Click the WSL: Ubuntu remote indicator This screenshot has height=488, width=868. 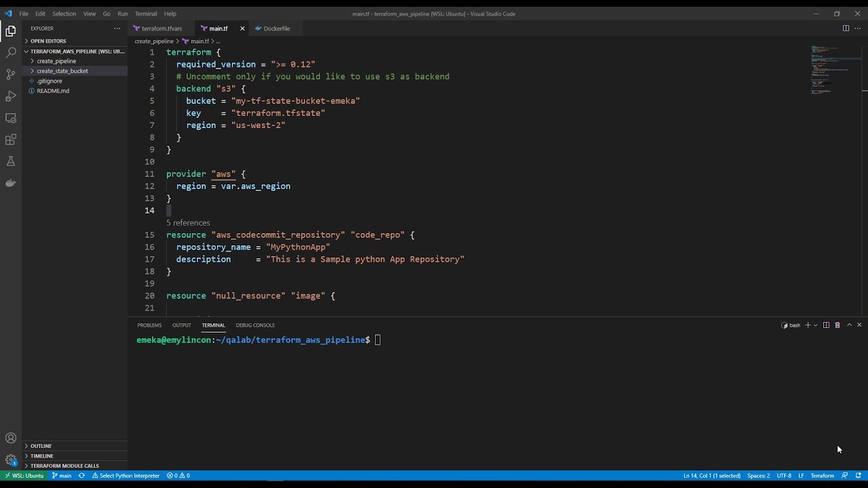pyautogui.click(x=24, y=476)
